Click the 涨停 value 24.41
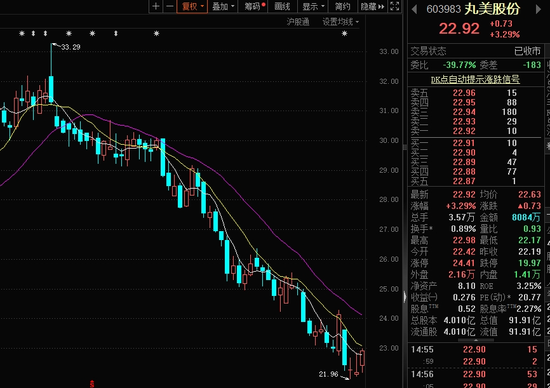 pos(464,263)
